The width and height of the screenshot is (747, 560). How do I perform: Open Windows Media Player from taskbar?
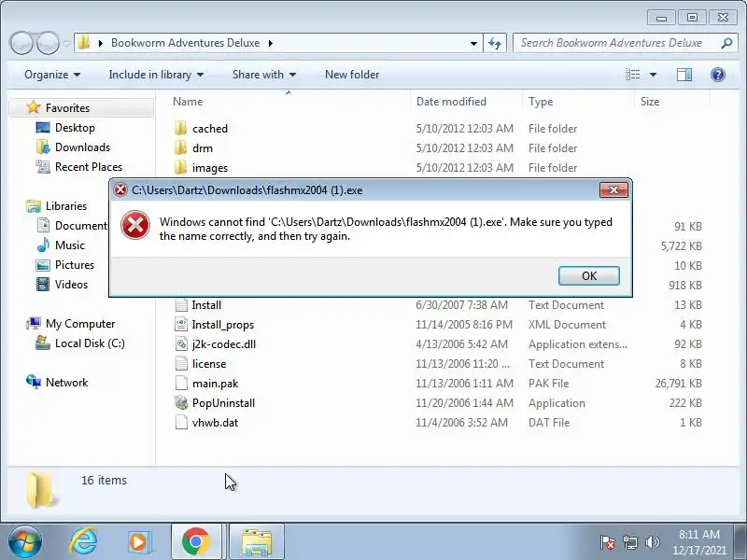(x=139, y=542)
